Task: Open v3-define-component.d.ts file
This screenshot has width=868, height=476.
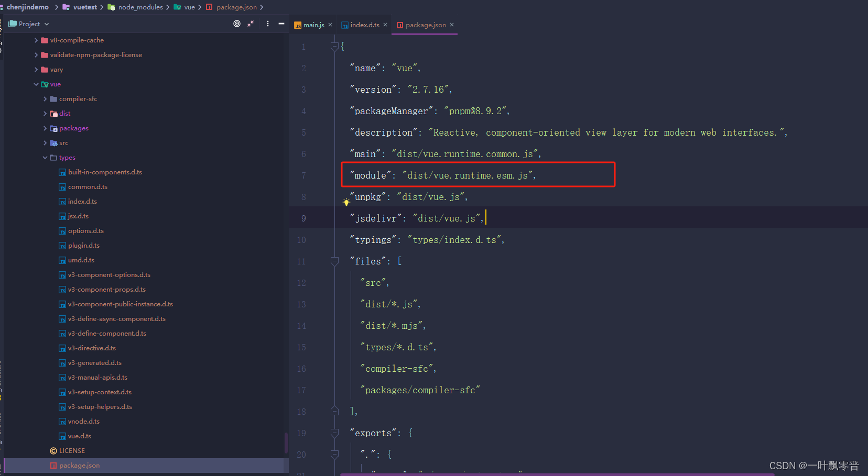Action: 107,334
